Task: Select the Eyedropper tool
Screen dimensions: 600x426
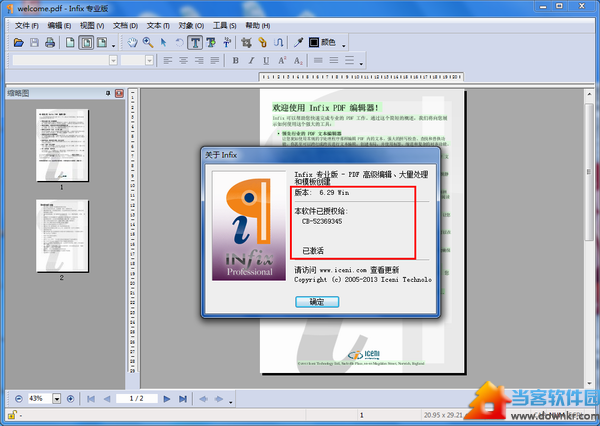Action: [x=298, y=42]
